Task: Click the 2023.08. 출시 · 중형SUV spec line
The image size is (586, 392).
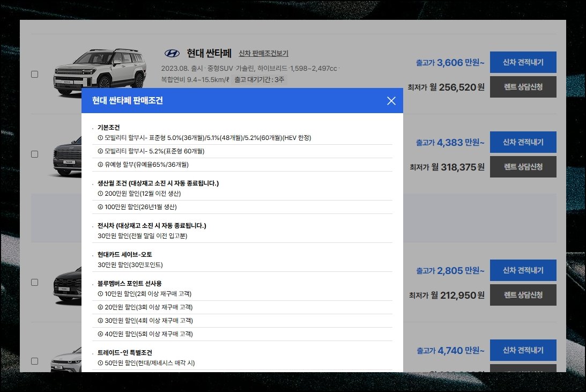Action: [x=249, y=69]
